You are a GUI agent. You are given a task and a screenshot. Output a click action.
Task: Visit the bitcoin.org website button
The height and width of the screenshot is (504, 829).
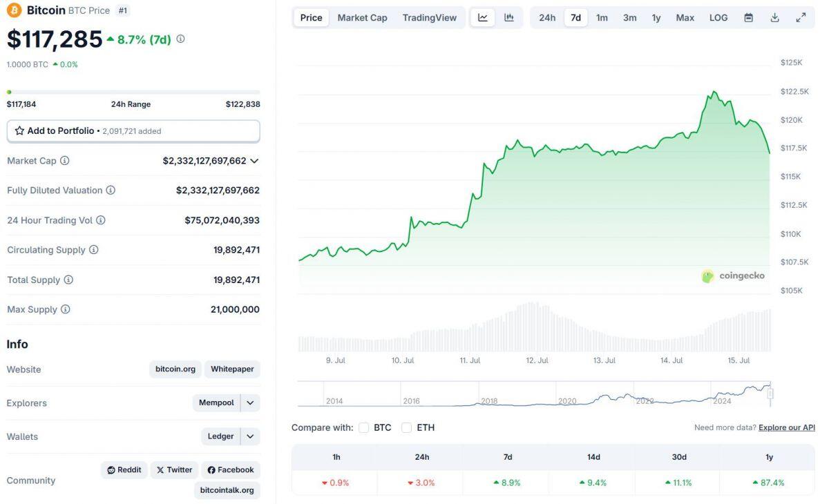pyautogui.click(x=175, y=369)
